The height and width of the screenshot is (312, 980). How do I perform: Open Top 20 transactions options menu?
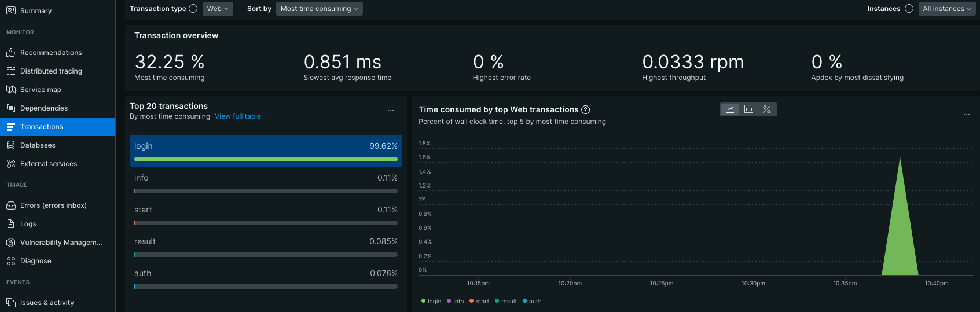[x=391, y=111]
